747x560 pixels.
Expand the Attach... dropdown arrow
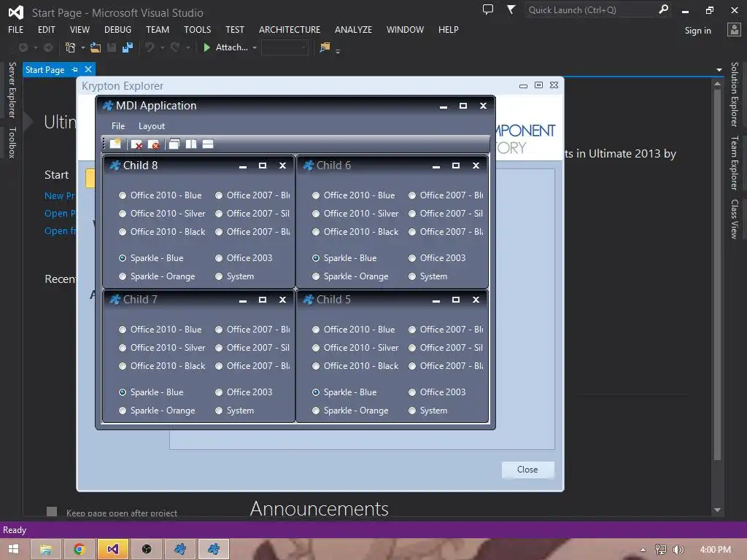255,47
